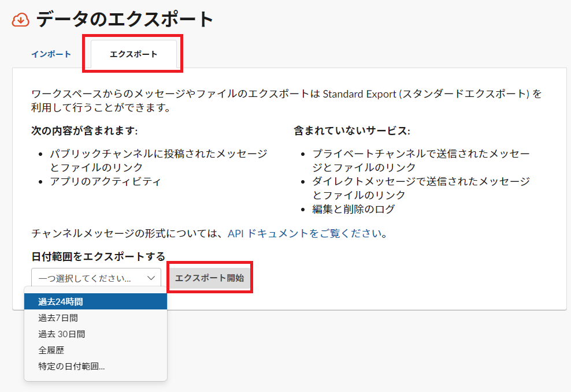Screen dimensions: 571x392
Task: Switch to the インポート tab
Action: click(51, 54)
